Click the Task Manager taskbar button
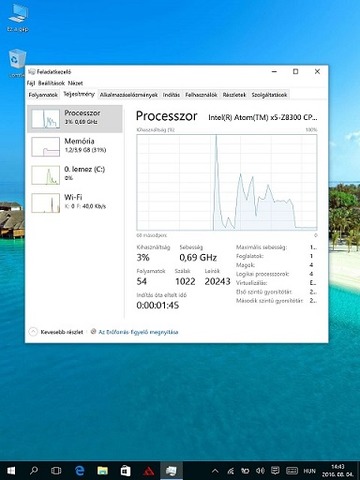The image size is (360, 480). pos(171,471)
